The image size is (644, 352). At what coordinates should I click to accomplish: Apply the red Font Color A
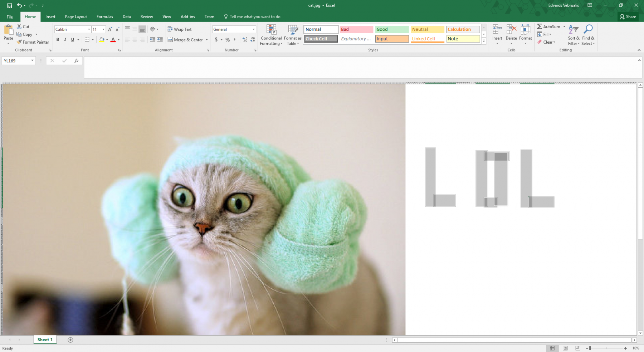pos(113,40)
